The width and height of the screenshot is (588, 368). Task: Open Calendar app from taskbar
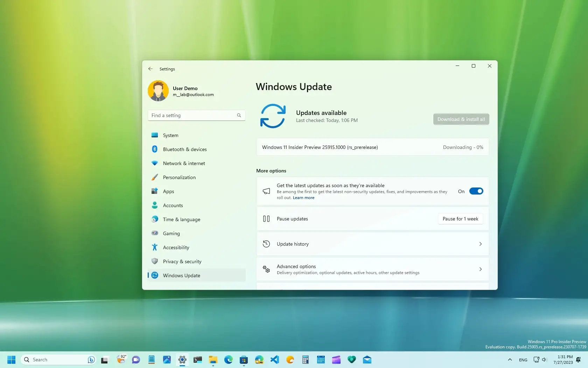pos(321,360)
